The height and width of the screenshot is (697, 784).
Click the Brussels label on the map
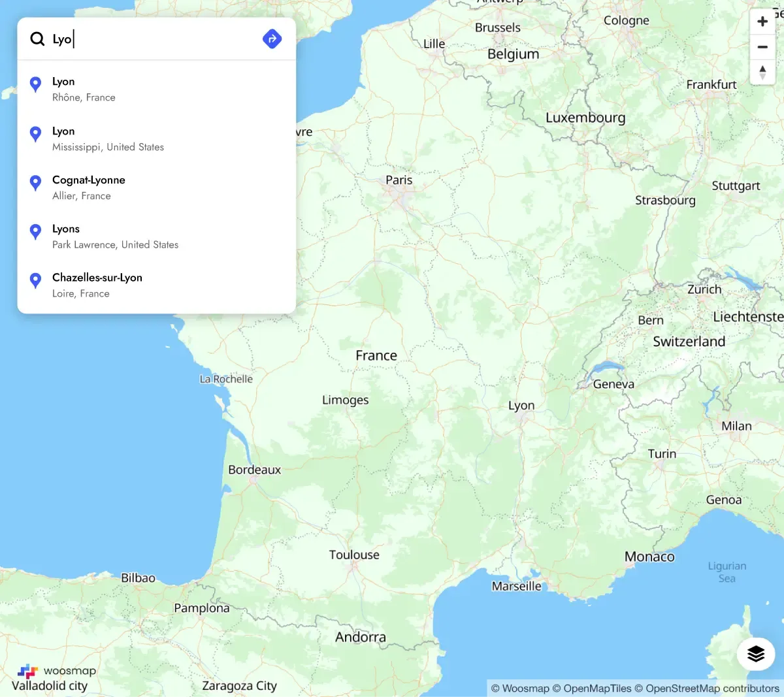498,27
